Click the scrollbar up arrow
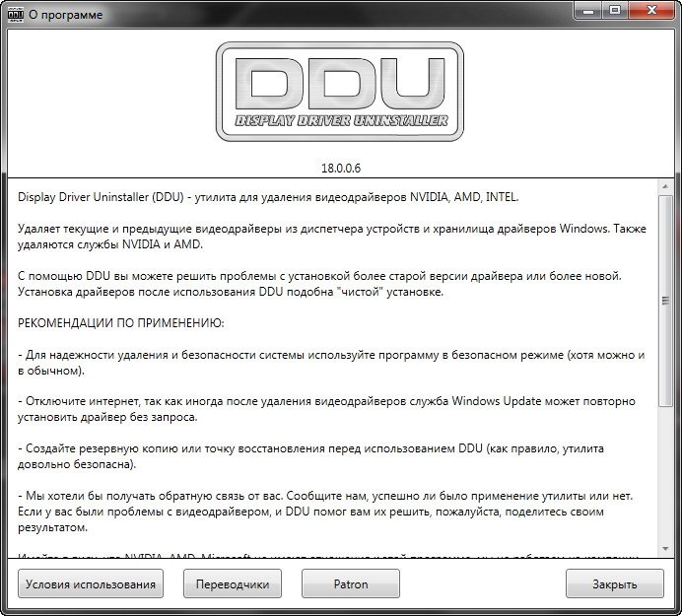 tap(666, 186)
